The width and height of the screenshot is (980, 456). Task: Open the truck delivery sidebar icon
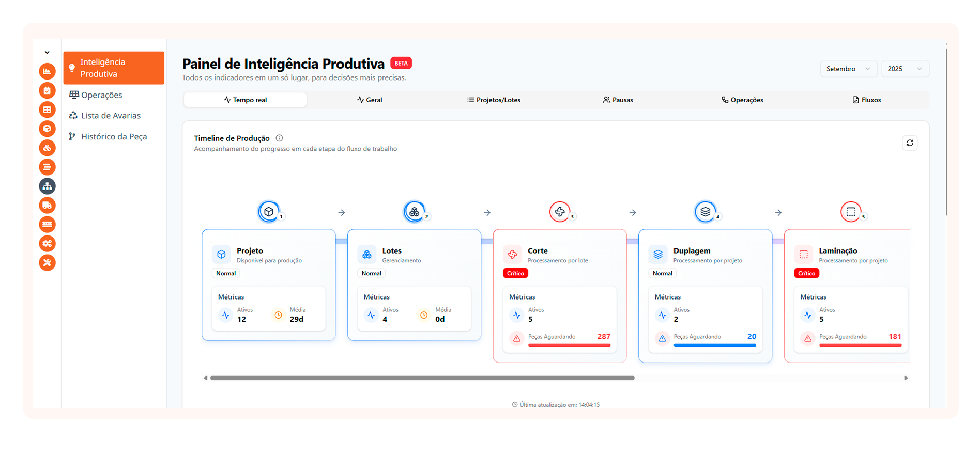(x=47, y=206)
